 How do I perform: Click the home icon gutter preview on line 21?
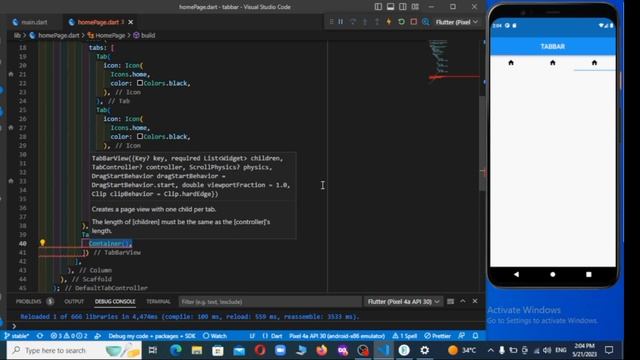tap(11, 74)
